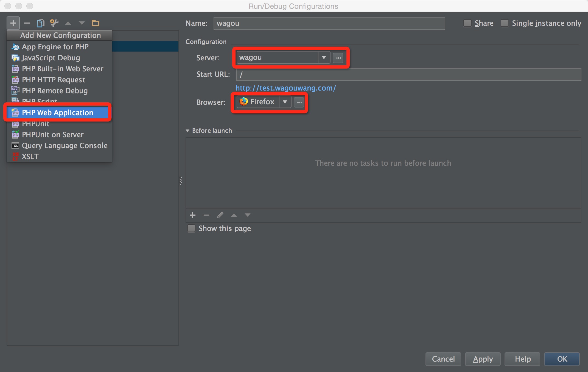Click the Start URL input field
Viewport: 588px width, 372px height.
[x=408, y=74]
